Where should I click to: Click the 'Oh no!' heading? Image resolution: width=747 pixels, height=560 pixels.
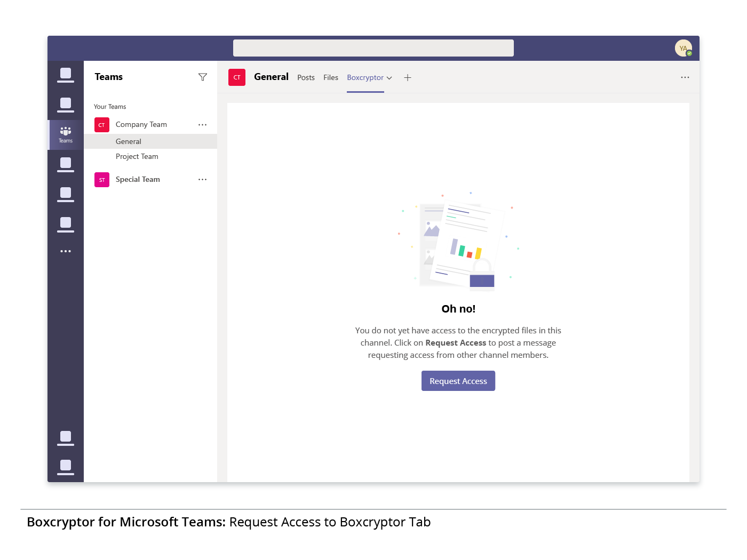pyautogui.click(x=458, y=309)
